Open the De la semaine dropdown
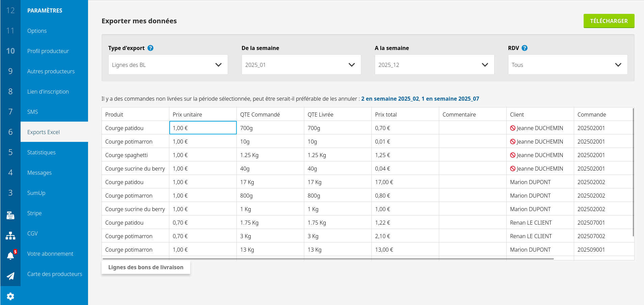The image size is (644, 305). pyautogui.click(x=301, y=65)
